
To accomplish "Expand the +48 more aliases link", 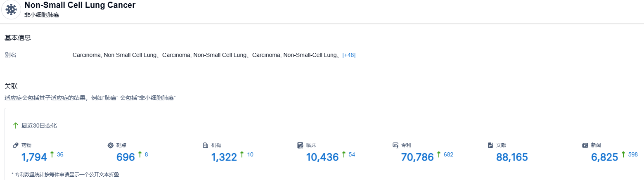I will pyautogui.click(x=349, y=55).
